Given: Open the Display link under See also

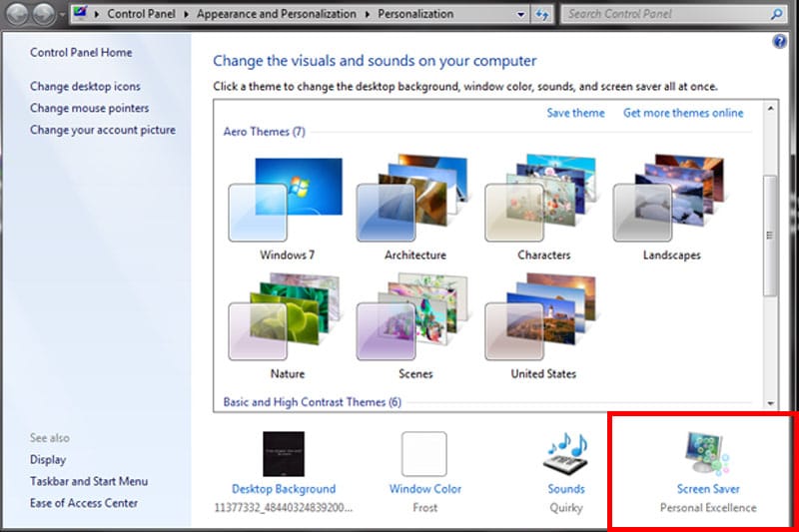Looking at the screenshot, I should pyautogui.click(x=48, y=460).
